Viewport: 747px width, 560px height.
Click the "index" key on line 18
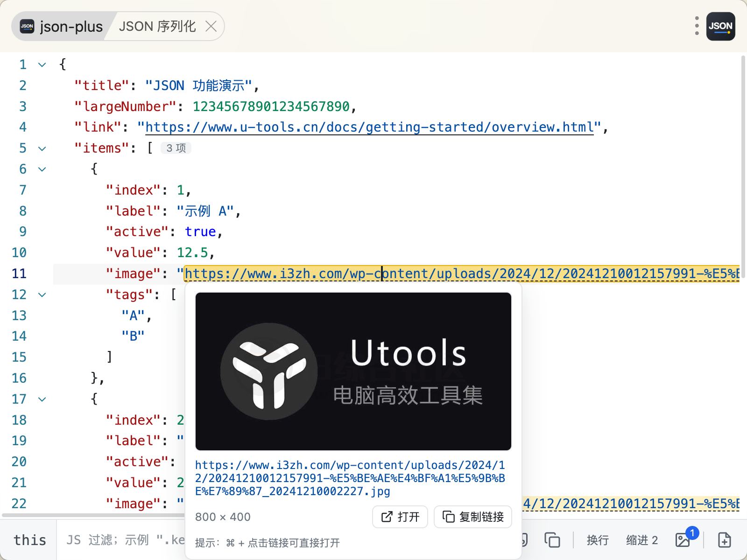point(134,420)
